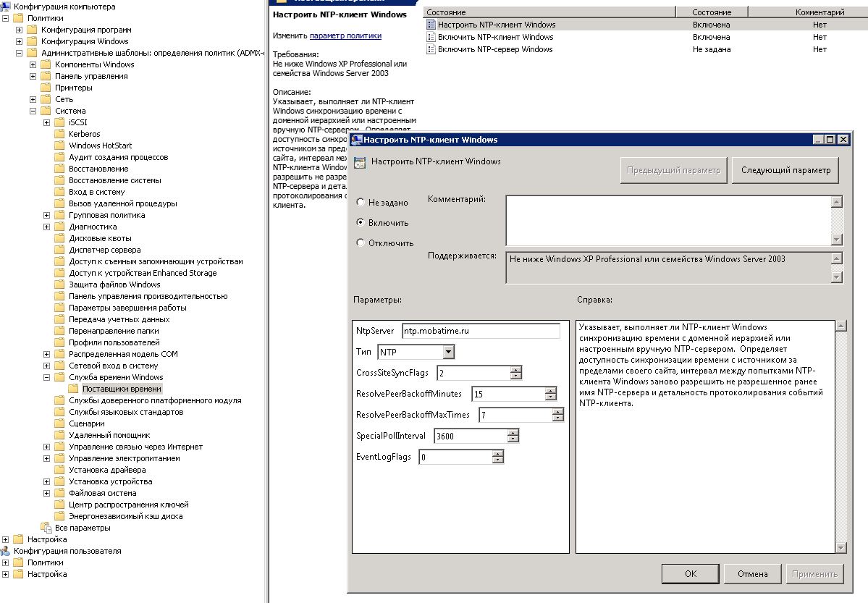Click the NtpServer input field

click(x=481, y=331)
